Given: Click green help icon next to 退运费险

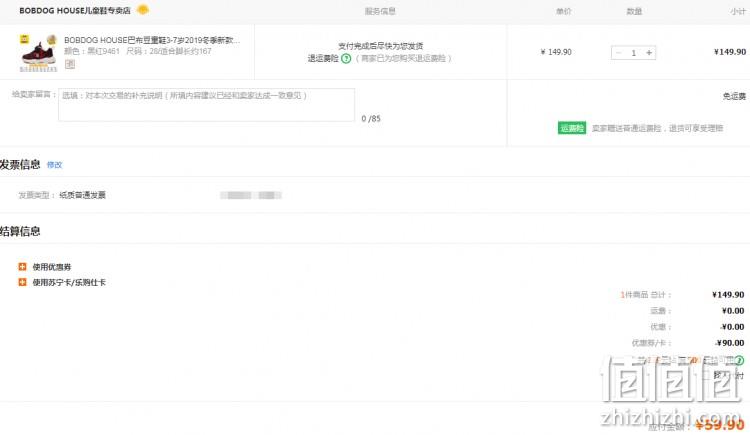Looking at the screenshot, I should 346,58.
